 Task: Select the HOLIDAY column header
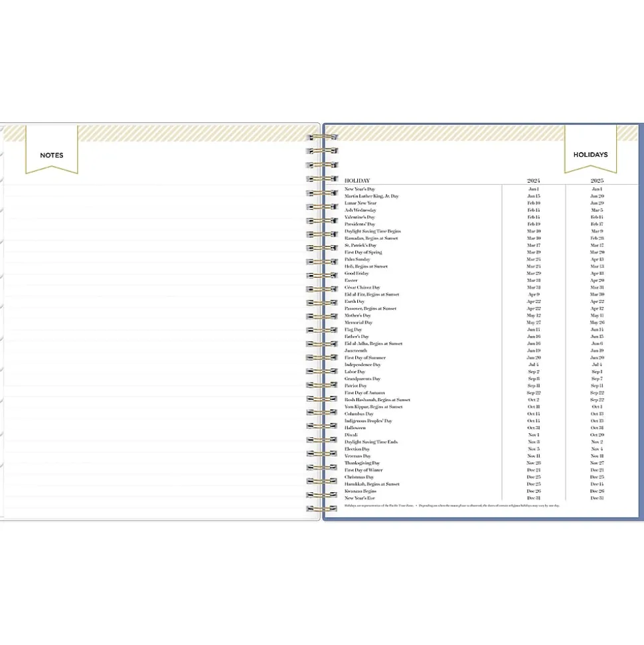click(x=357, y=181)
